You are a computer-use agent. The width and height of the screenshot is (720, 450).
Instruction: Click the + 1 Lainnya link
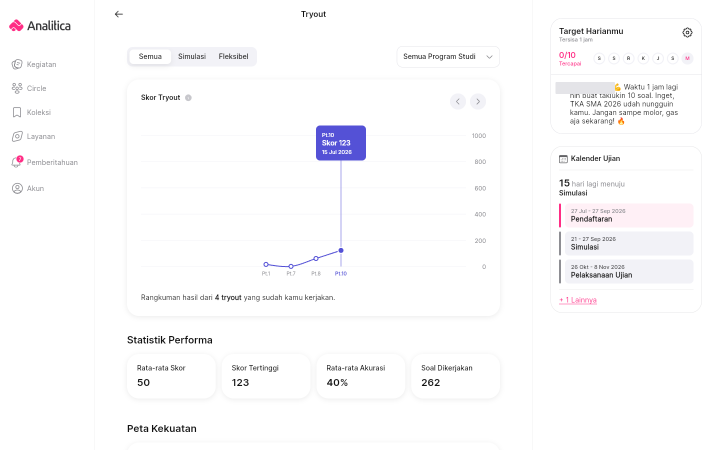(578, 300)
